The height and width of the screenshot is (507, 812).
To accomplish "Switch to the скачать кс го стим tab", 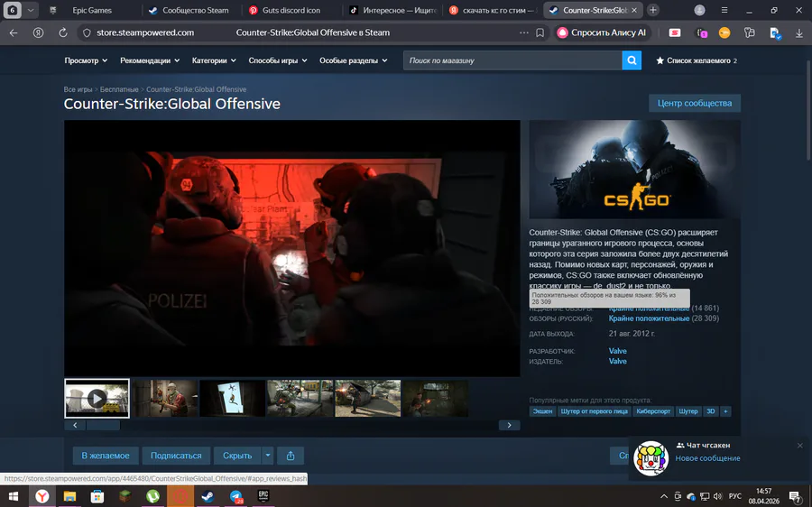I will [x=493, y=10].
